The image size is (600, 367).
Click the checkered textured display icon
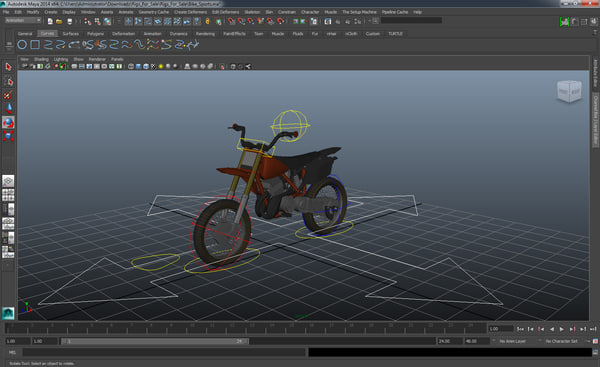coord(153,67)
